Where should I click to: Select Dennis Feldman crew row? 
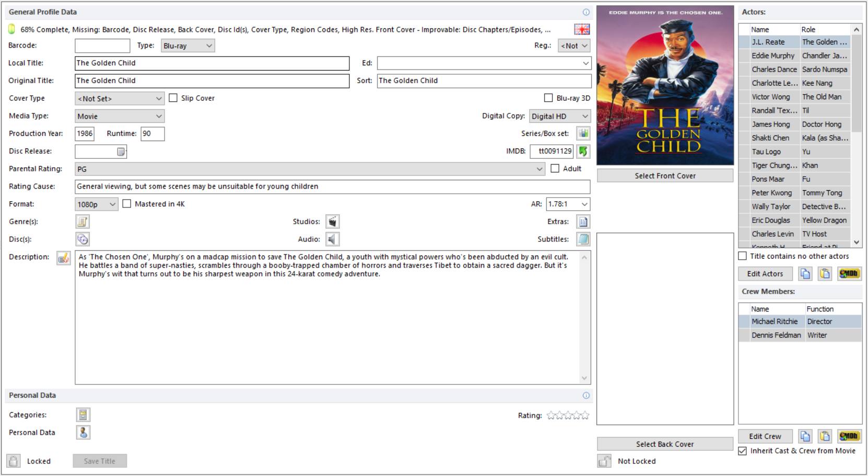[800, 335]
